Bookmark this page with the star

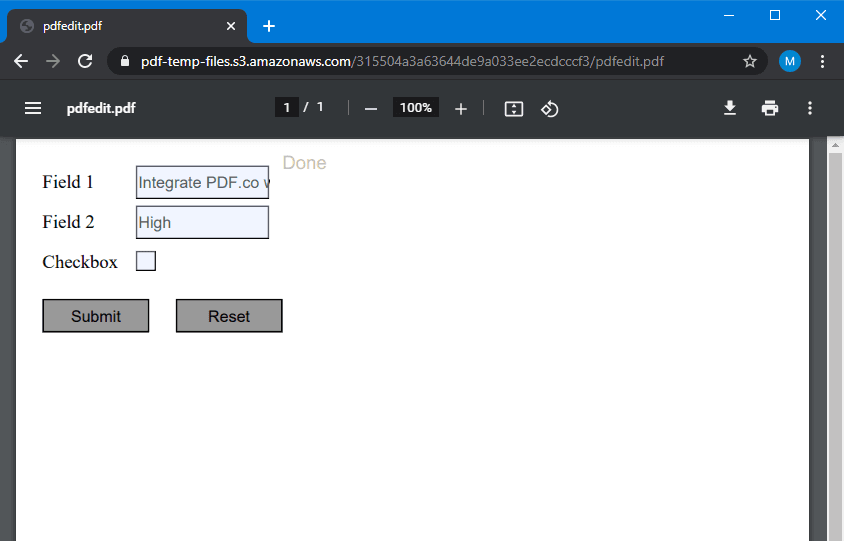click(750, 61)
